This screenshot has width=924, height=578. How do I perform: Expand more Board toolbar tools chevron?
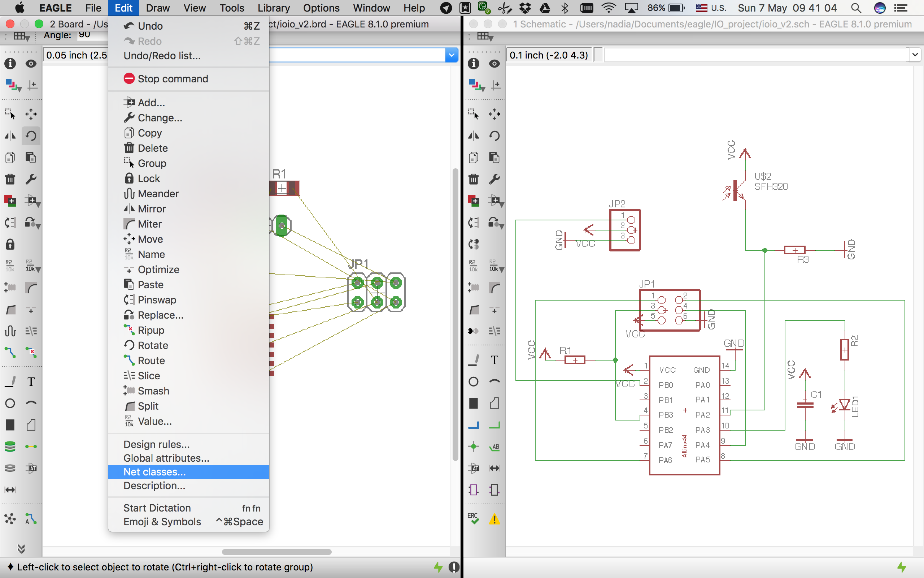coord(21,549)
